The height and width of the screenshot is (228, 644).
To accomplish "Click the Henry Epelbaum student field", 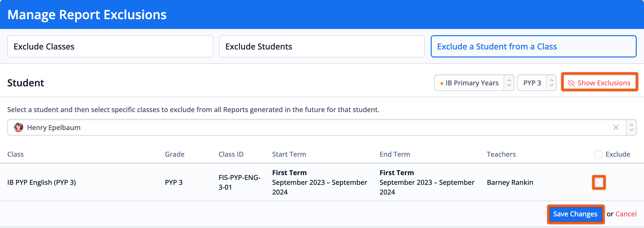I will point(317,128).
